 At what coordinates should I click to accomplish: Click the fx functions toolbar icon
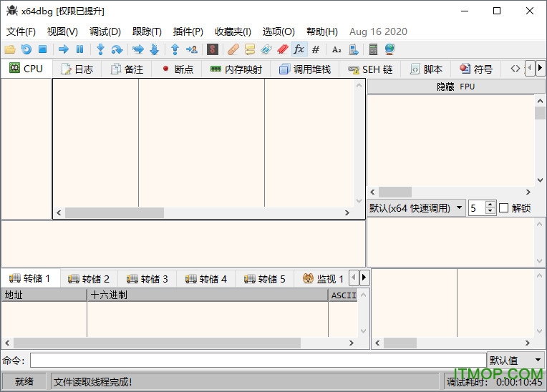tap(299, 49)
